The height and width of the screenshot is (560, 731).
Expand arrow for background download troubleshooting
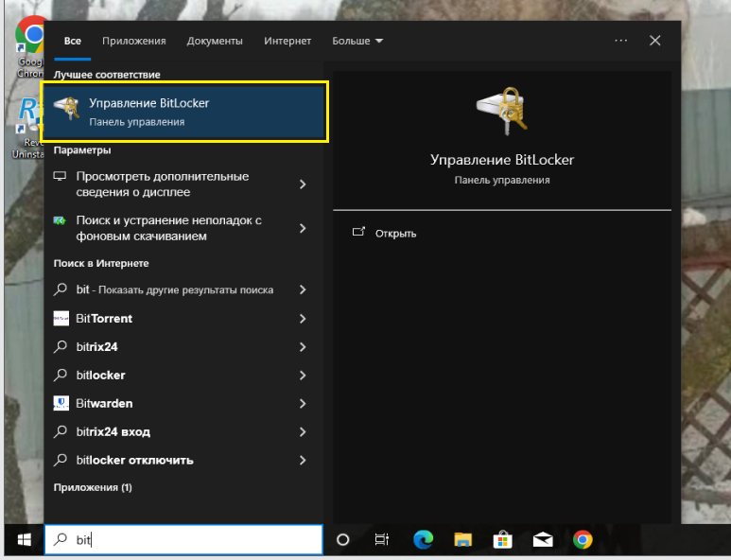pyautogui.click(x=303, y=228)
